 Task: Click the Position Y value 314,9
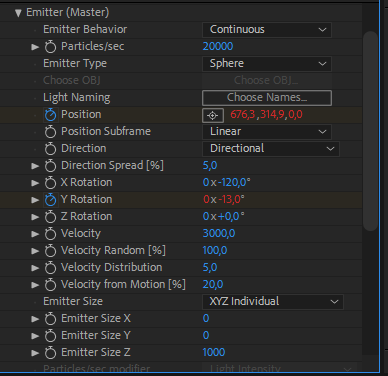pos(272,115)
